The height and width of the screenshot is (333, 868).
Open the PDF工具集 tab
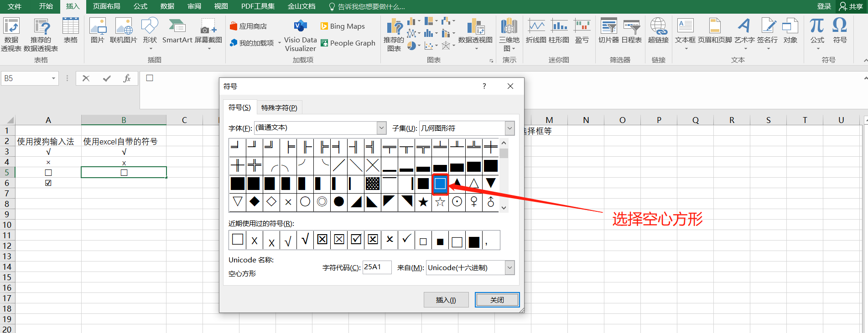(x=258, y=6)
